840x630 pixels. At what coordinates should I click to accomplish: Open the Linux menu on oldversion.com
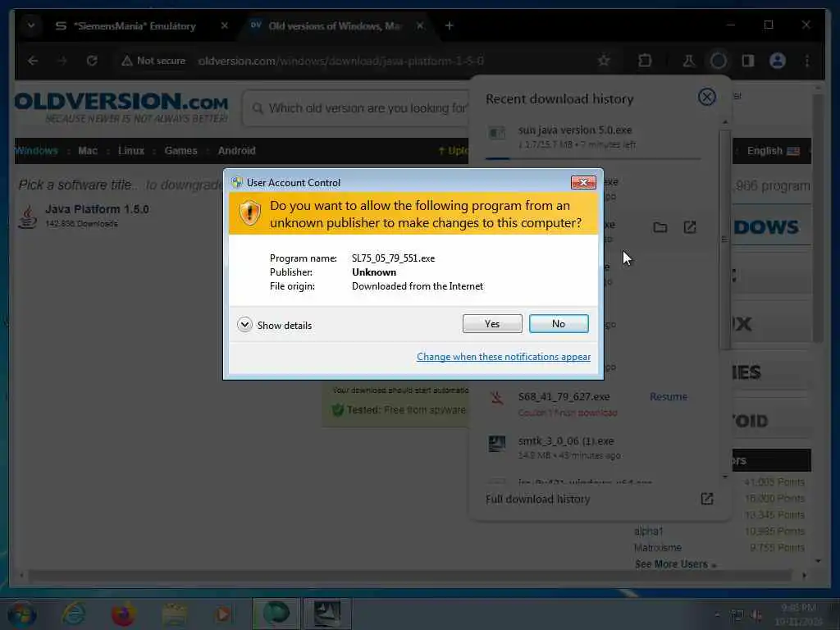click(x=131, y=151)
